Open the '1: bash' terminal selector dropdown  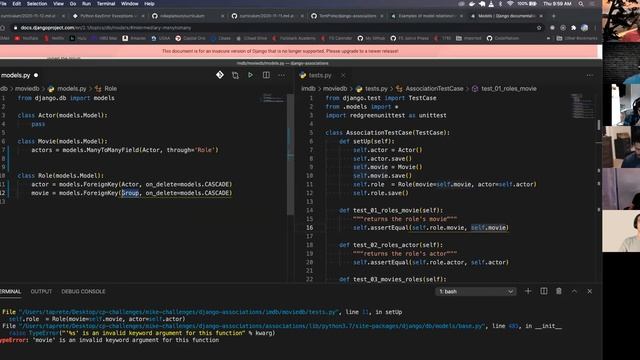(x=476, y=291)
